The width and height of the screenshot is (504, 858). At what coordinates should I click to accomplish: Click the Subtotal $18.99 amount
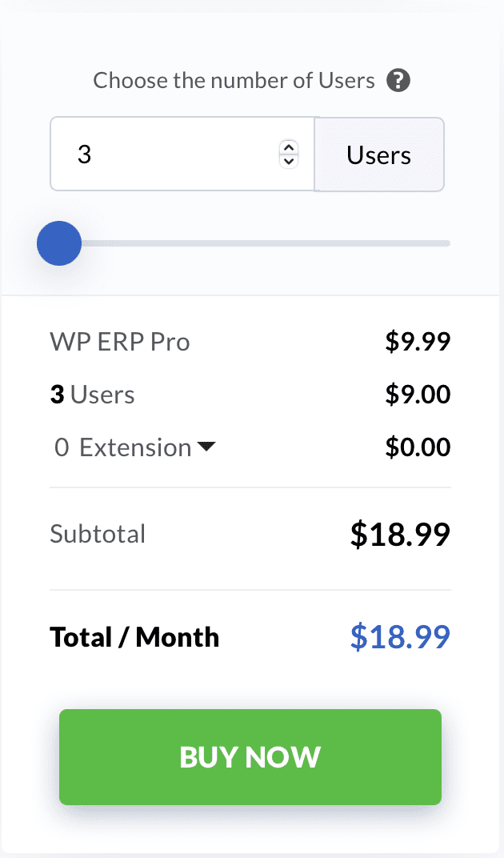click(400, 534)
